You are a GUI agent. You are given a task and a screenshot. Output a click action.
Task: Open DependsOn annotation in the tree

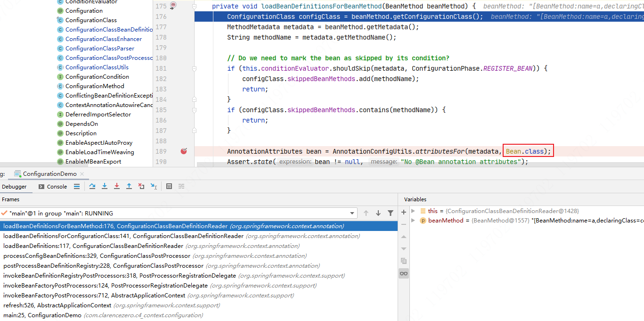[x=82, y=124]
